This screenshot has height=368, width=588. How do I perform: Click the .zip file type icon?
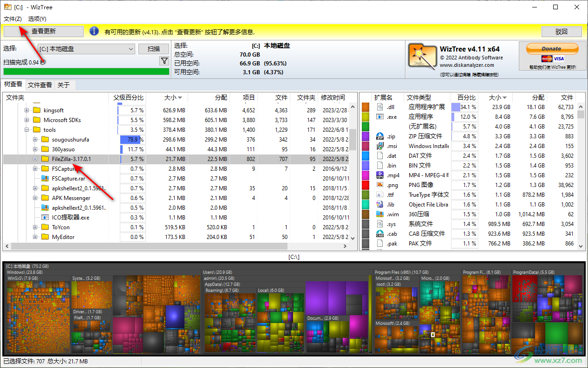[x=380, y=136]
